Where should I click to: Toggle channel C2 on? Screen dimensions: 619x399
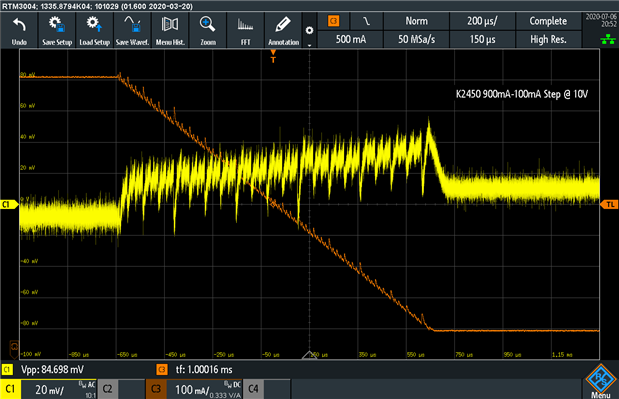pyautogui.click(x=108, y=389)
